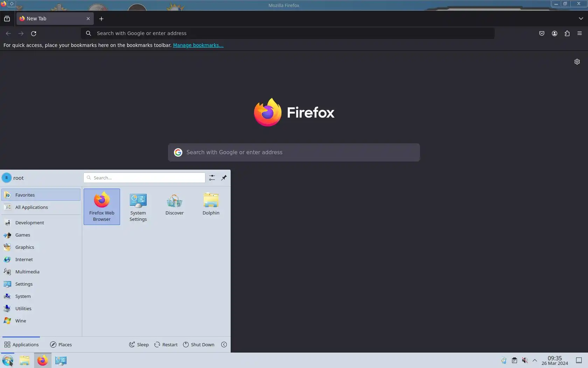Open Dolphin file manager from favorites
588x368 pixels.
211,207
